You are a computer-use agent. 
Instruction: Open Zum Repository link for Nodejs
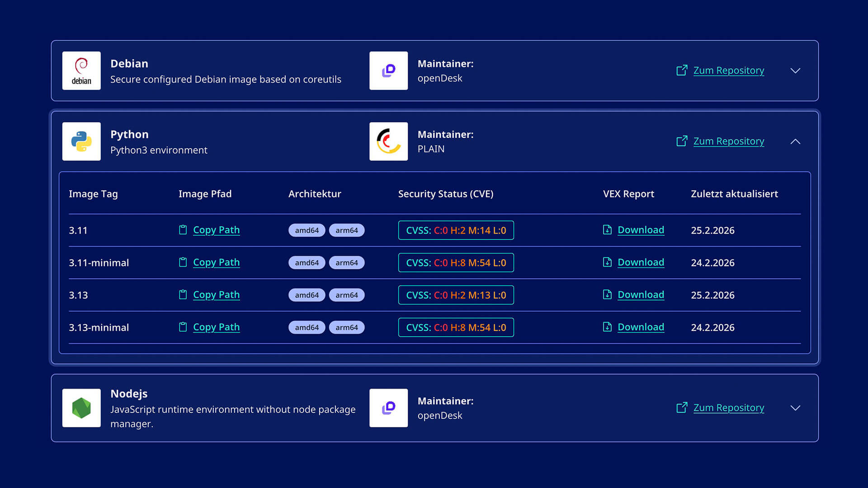(728, 408)
